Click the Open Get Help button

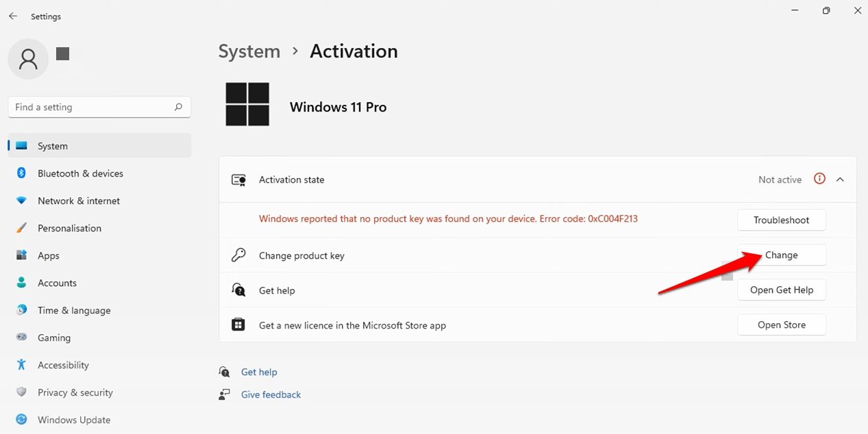(x=782, y=290)
